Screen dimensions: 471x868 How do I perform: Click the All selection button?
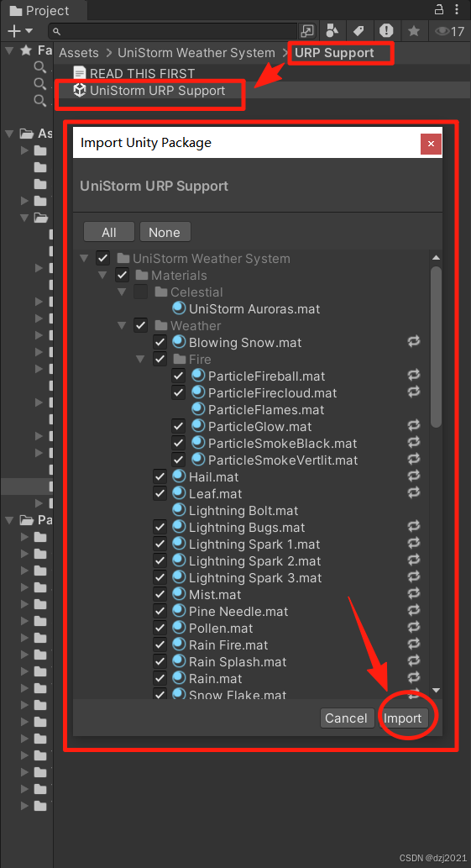pyautogui.click(x=109, y=232)
